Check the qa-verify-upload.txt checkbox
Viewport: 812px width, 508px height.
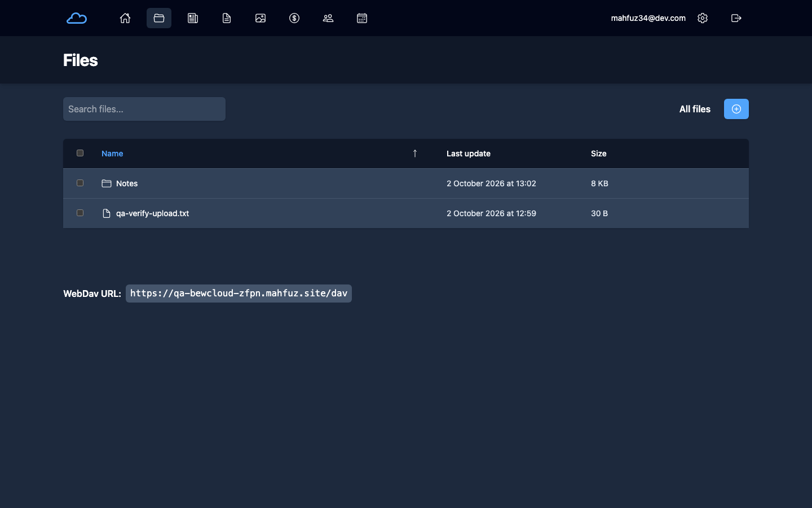click(80, 213)
